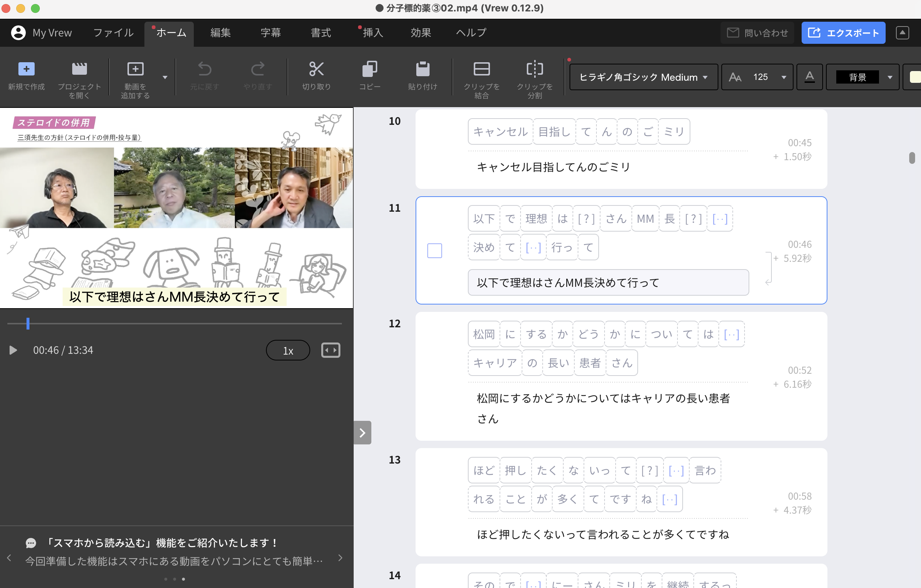Image resolution: width=921 pixels, height=588 pixels.
Task: Play the video preview
Action: coord(13,350)
